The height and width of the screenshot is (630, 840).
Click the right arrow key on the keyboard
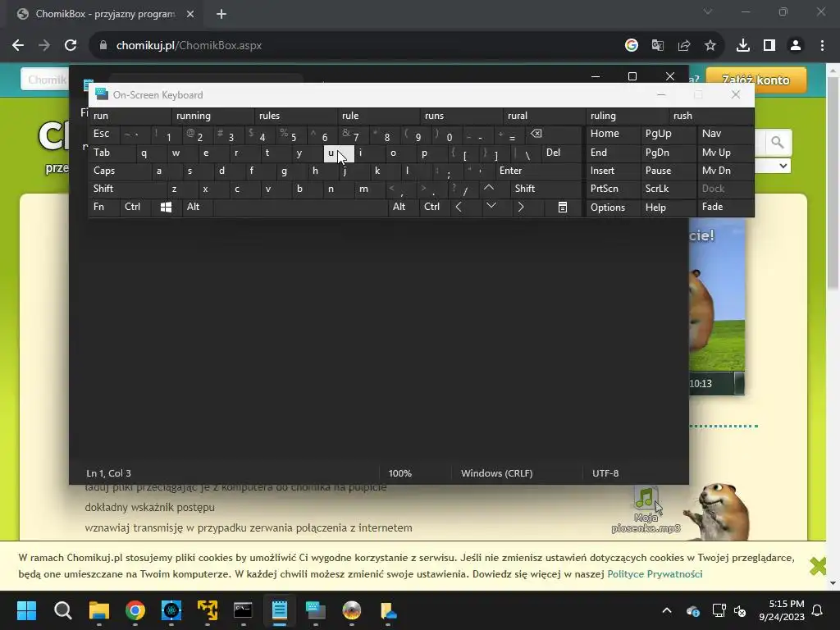coord(520,207)
